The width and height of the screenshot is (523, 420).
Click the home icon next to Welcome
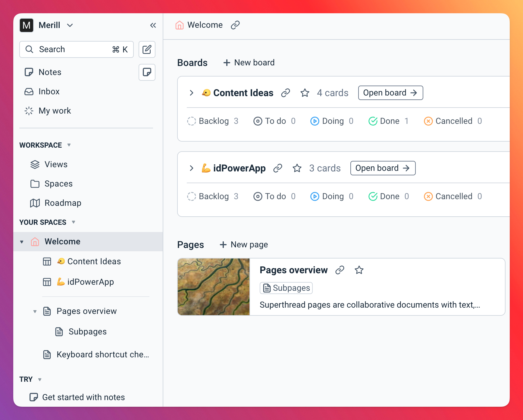tap(35, 241)
